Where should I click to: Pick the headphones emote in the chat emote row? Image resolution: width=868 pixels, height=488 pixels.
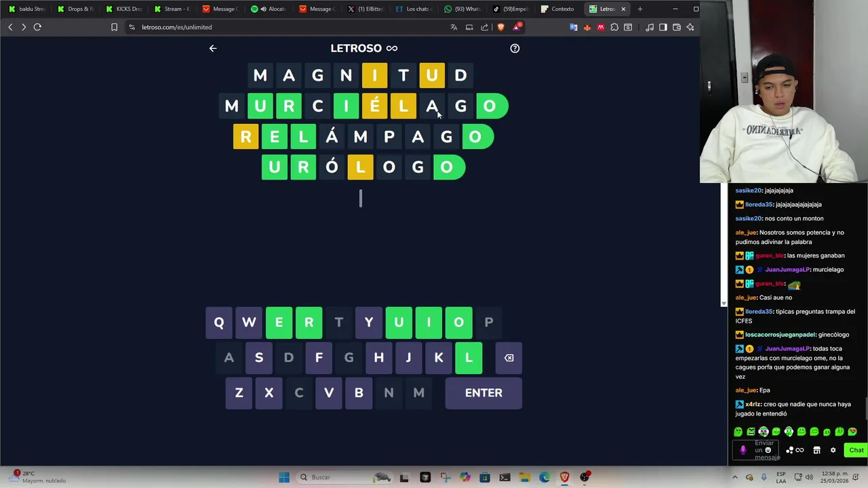point(789,432)
